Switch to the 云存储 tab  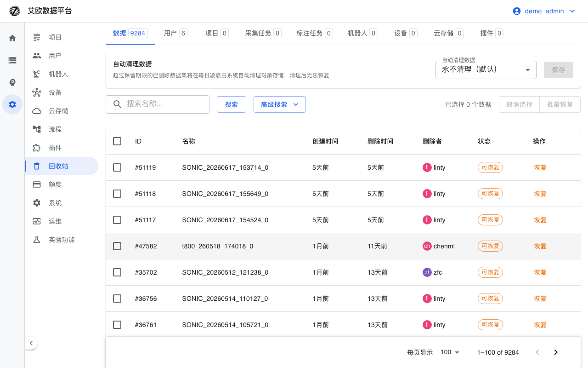point(449,33)
